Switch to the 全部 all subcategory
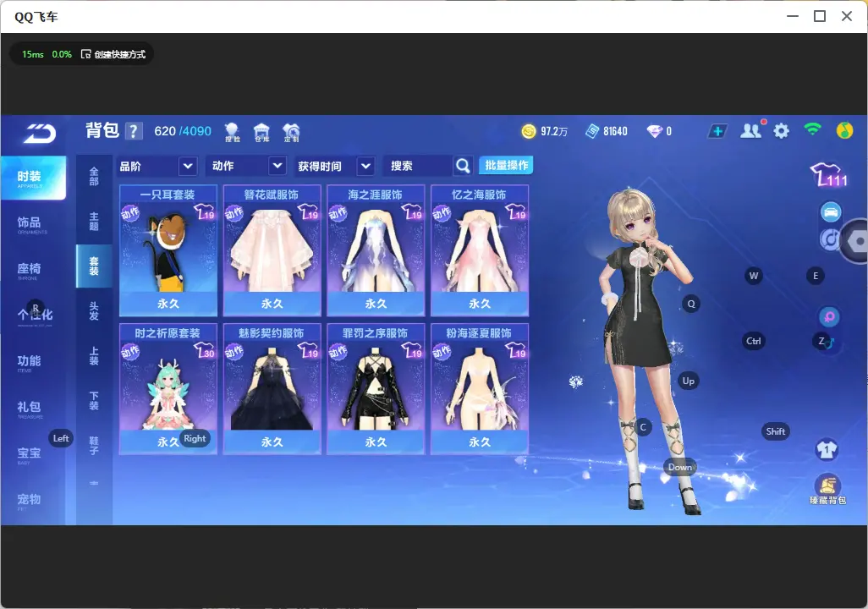This screenshot has height=609, width=868. (x=94, y=176)
